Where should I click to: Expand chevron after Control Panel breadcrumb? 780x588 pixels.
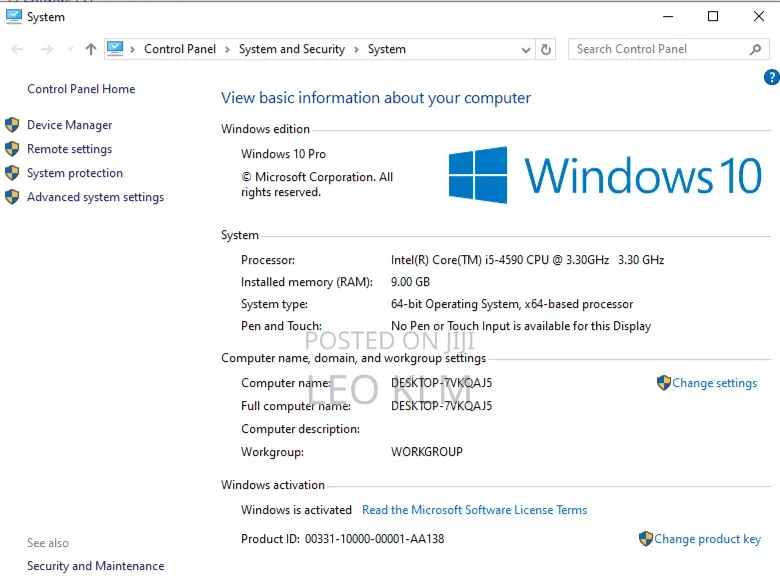pos(227,49)
